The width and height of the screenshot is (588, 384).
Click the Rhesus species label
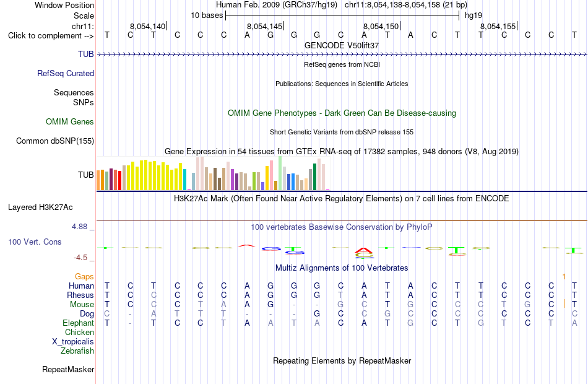click(80, 295)
